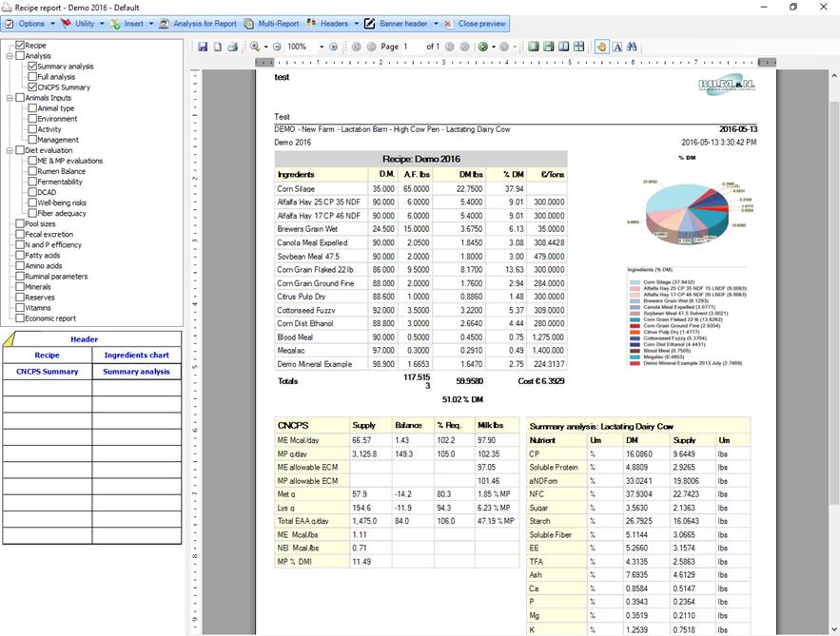Image resolution: width=840 pixels, height=636 pixels.
Task: Open find with the binoculars icon
Action: point(633,48)
